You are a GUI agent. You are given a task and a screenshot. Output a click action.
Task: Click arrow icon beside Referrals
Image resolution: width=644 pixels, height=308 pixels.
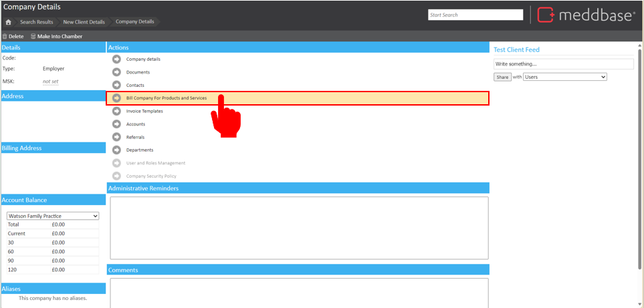(x=116, y=137)
